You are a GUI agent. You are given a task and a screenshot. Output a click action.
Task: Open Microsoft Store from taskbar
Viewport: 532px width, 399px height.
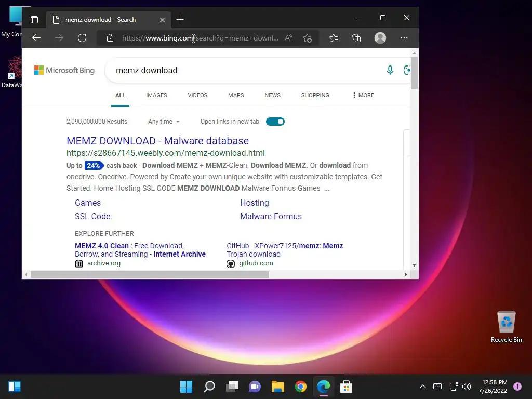coord(346,387)
